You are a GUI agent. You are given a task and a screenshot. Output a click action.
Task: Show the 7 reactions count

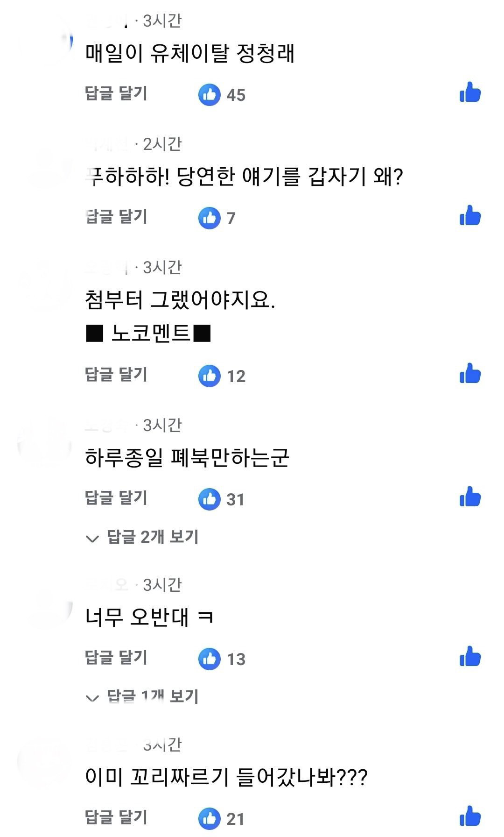coord(217,218)
